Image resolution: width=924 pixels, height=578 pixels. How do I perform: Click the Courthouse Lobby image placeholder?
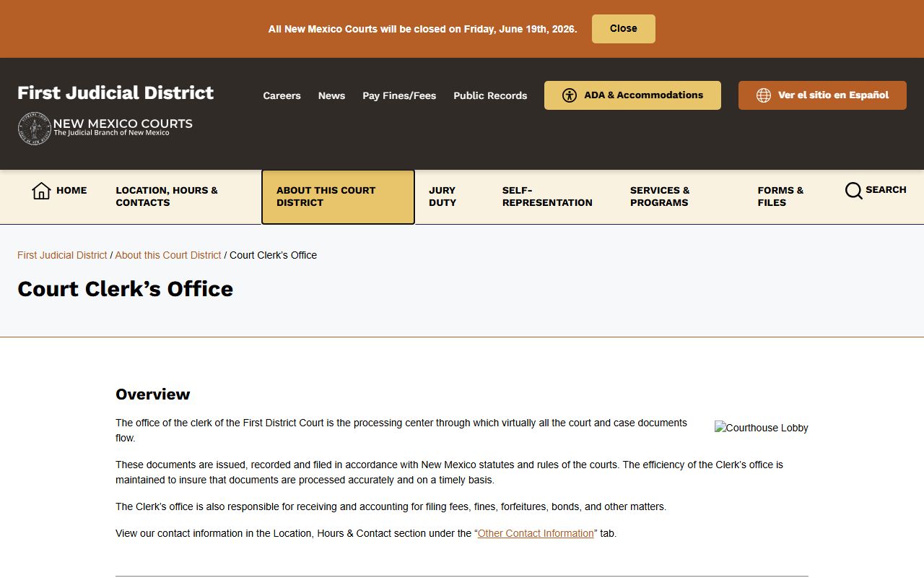click(762, 428)
